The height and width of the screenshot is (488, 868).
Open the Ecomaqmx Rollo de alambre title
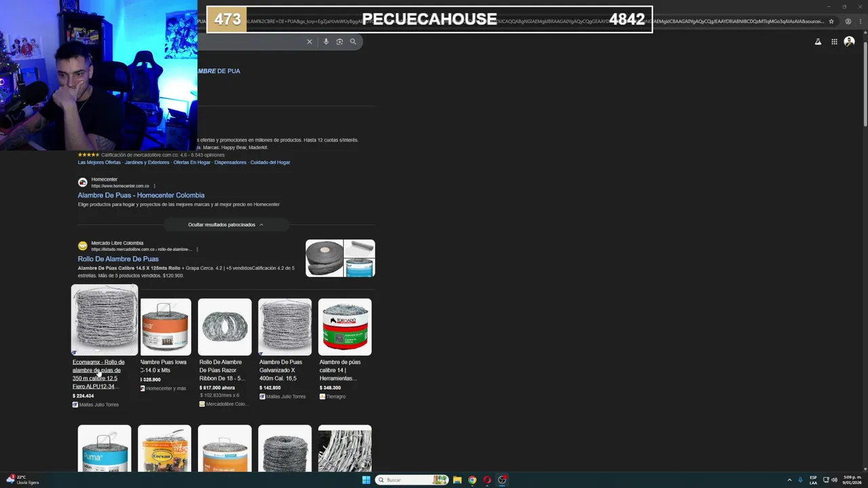click(98, 374)
